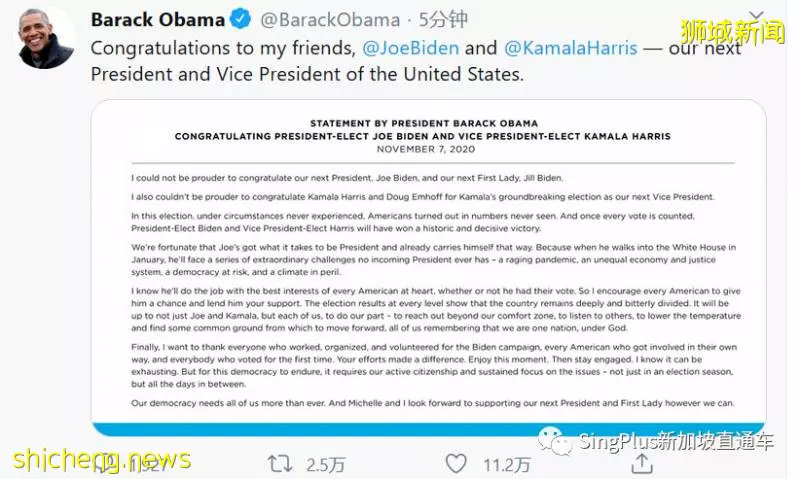Screen dimensions: 800x479
Task: Open the tweet timestamp 5分钟
Action: coord(443,19)
